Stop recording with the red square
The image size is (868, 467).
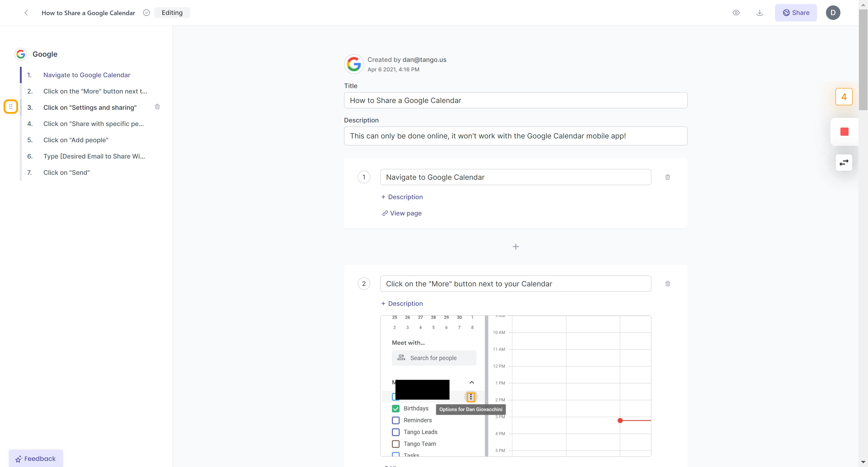(x=844, y=132)
